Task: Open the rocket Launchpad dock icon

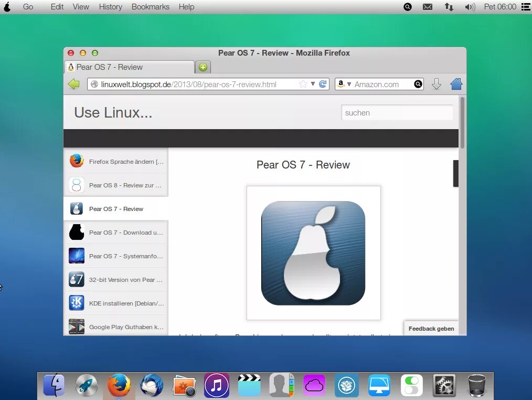Action: [x=86, y=385]
